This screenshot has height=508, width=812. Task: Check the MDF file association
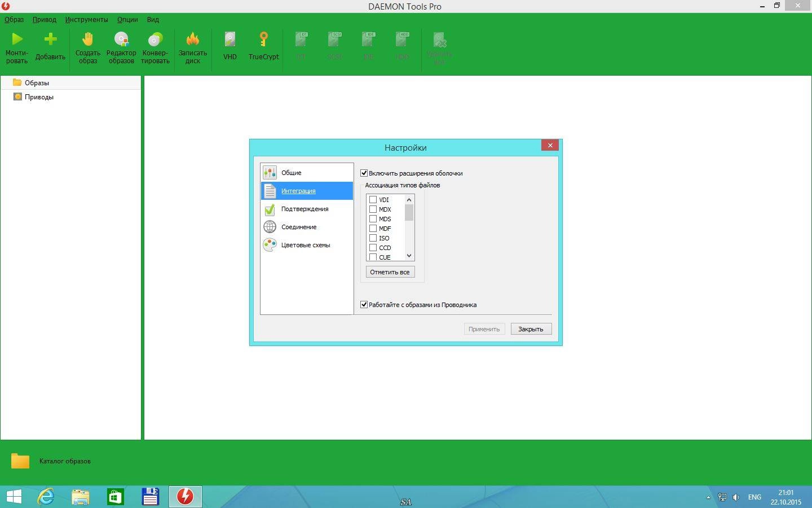(373, 228)
